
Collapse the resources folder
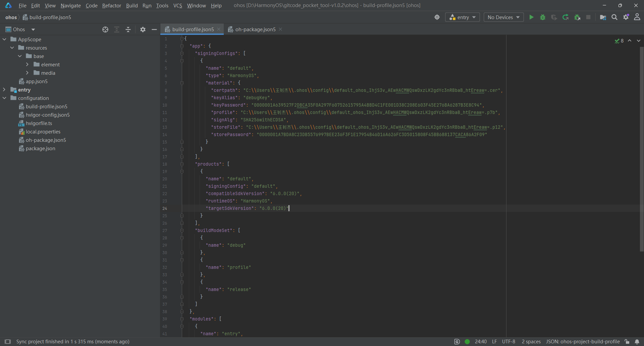(12, 48)
